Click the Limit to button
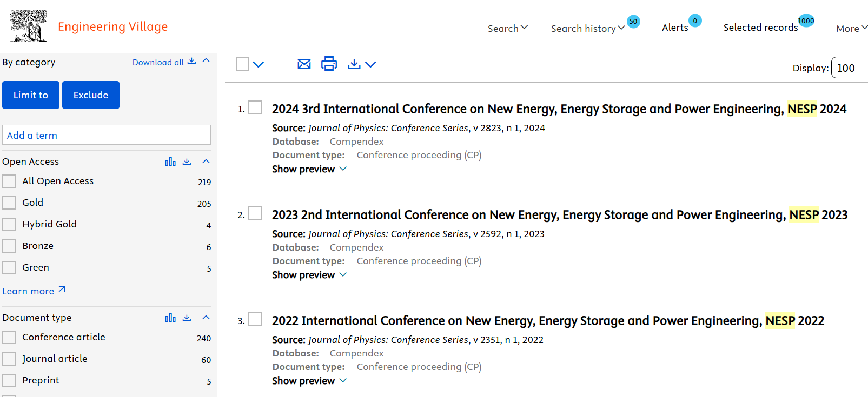The height and width of the screenshot is (397, 868). pos(31,95)
